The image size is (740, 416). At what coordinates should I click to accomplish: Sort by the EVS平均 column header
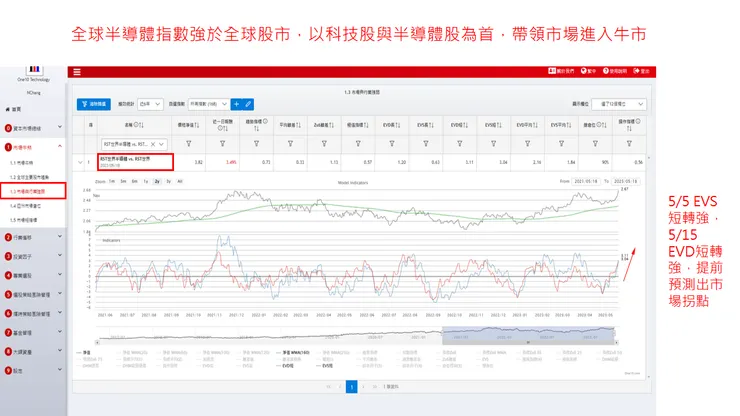(561, 125)
